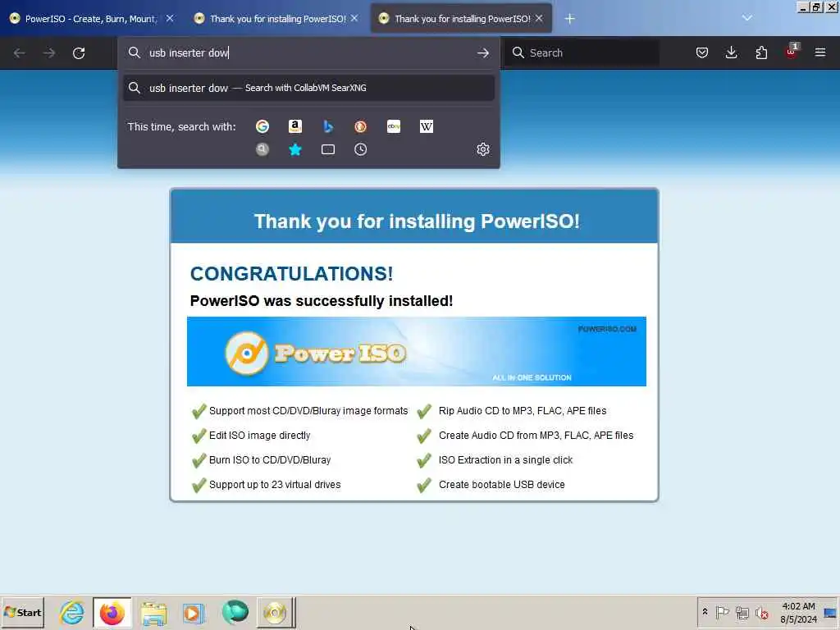Search this time with Amazon

coord(295,126)
